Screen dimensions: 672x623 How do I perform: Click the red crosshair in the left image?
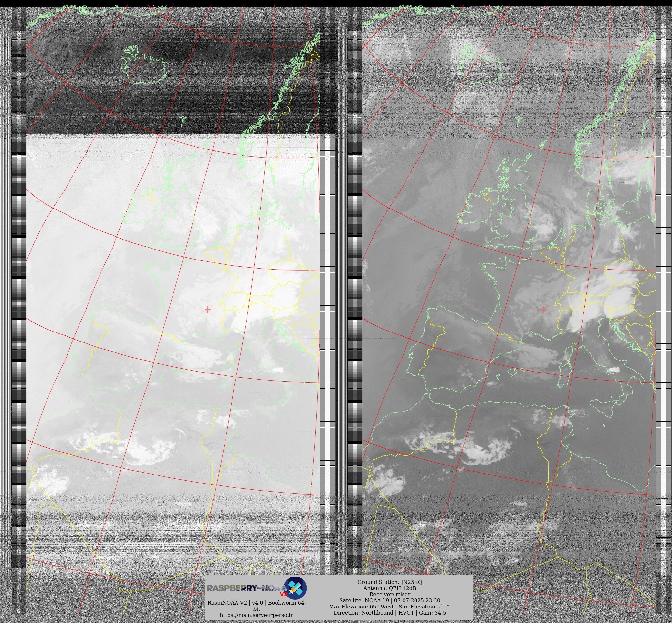point(208,310)
